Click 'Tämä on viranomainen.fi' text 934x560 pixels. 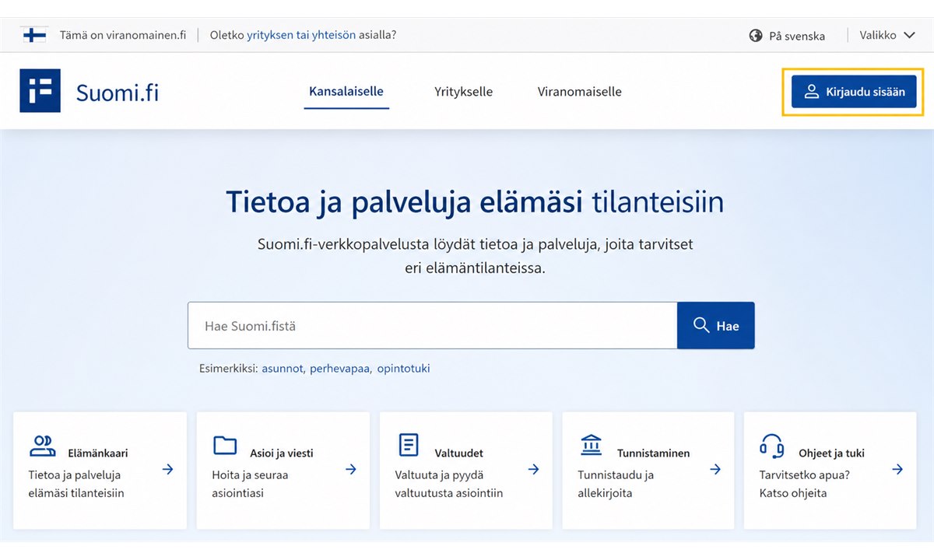123,35
